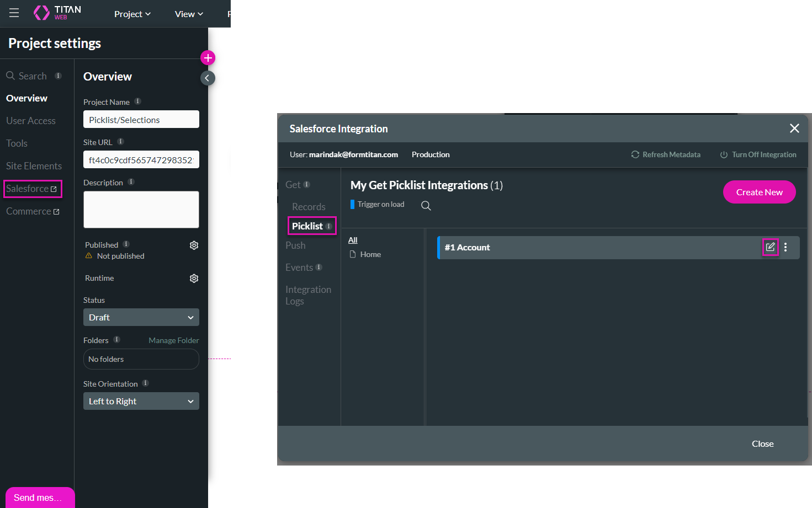
Task: Show info for Site URL
Action: 121,142
